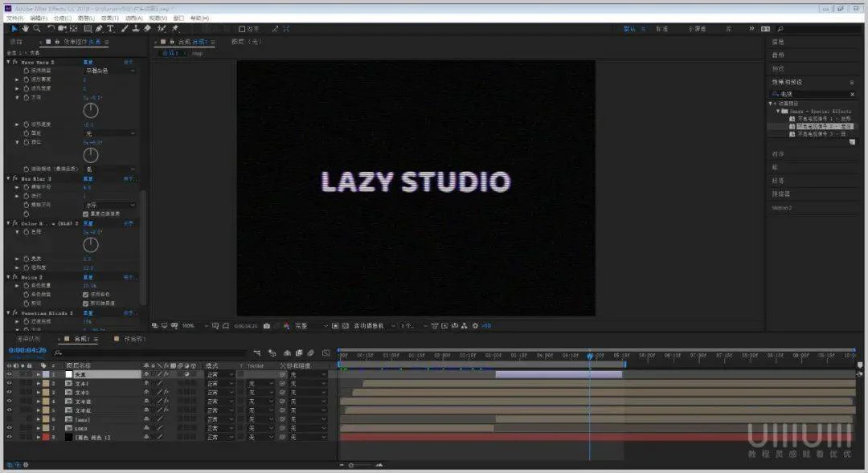The image size is (868, 473).
Task: Collapse the Venetian Blinds 2 effect group
Action: coord(8,313)
